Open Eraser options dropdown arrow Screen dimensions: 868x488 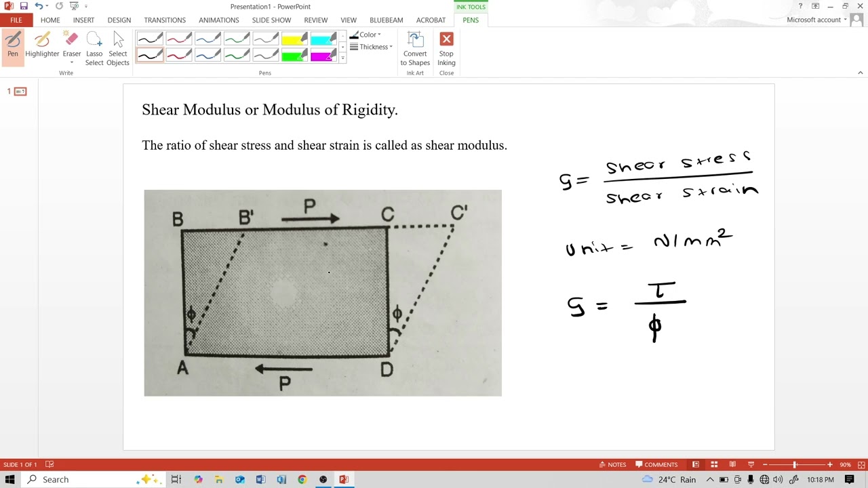[x=71, y=62]
